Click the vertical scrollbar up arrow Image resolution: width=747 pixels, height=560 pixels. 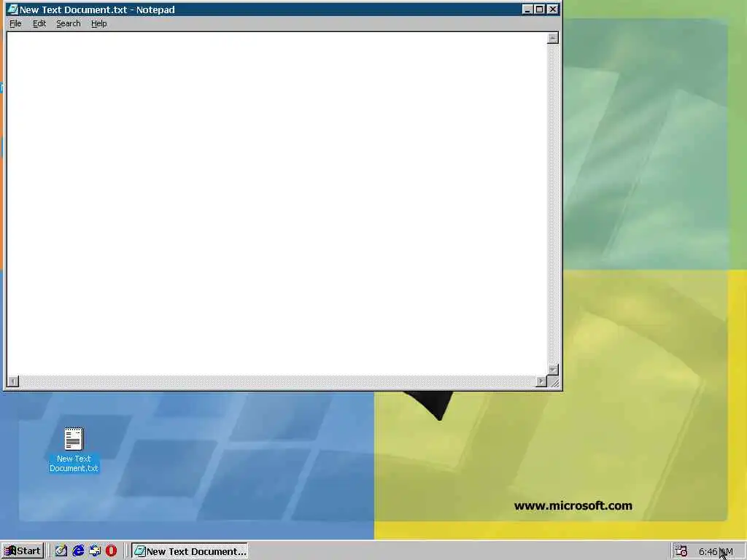point(553,38)
